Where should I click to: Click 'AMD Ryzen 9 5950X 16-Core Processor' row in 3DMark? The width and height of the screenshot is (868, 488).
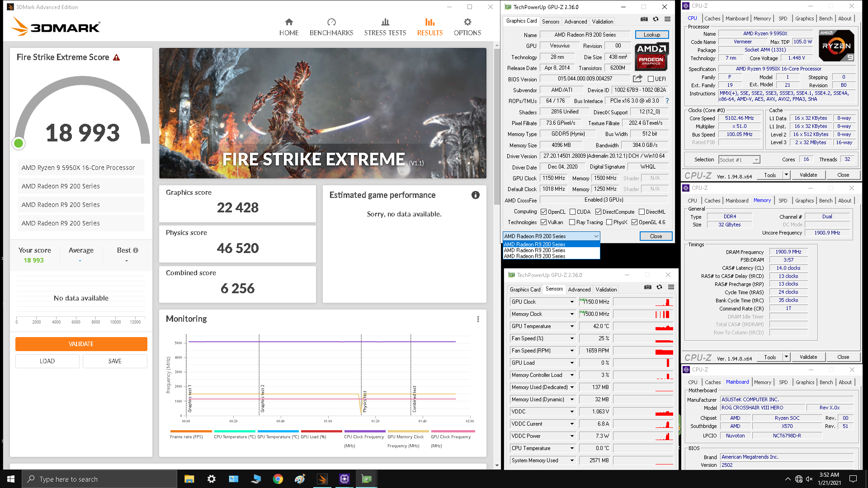tap(81, 168)
